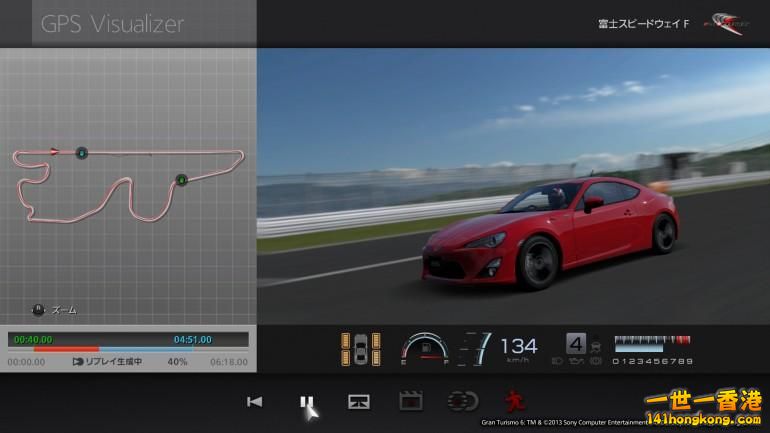The image size is (770, 433).
Task: Click the gear number 4 indicator
Action: pyautogui.click(x=575, y=342)
